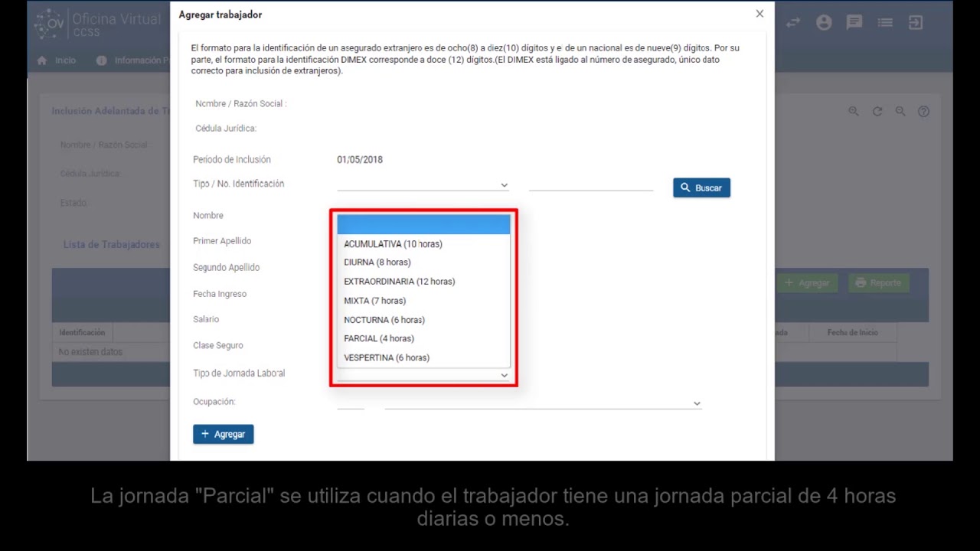980x551 pixels.
Task: Click the info icon beside Información
Action: point(101,60)
